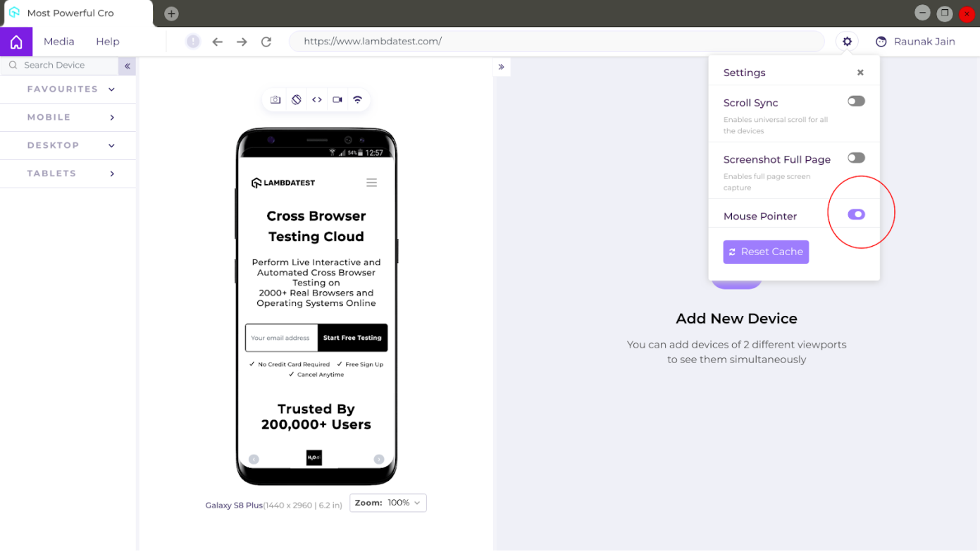Take a screenshot with camera icon
Image resolution: width=980 pixels, height=552 pixels.
(x=275, y=100)
